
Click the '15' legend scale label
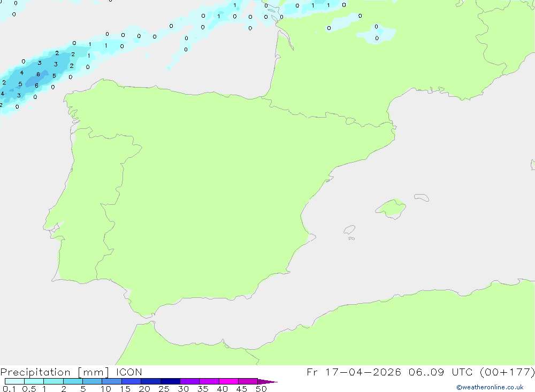125,389
